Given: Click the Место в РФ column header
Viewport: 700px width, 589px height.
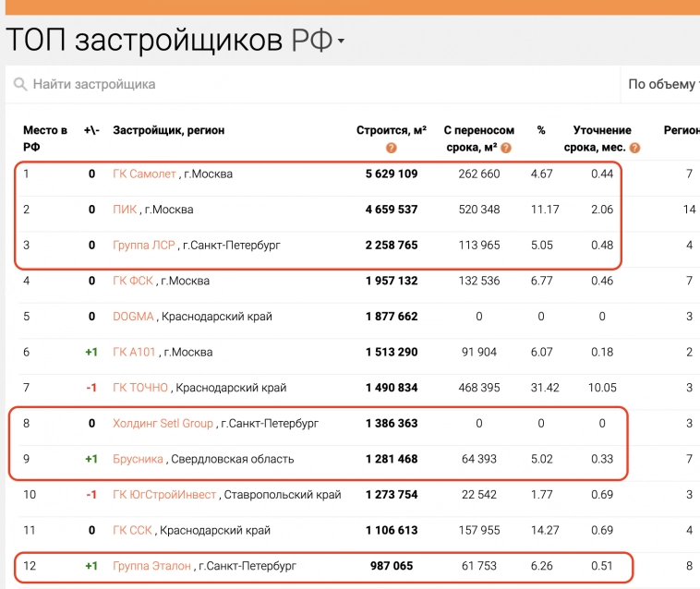Looking at the screenshot, I should [45, 138].
